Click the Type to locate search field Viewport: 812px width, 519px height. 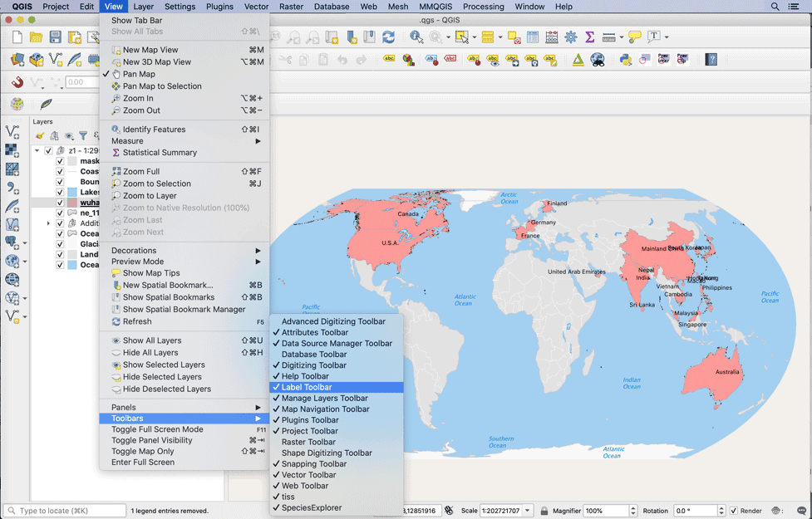point(66,511)
